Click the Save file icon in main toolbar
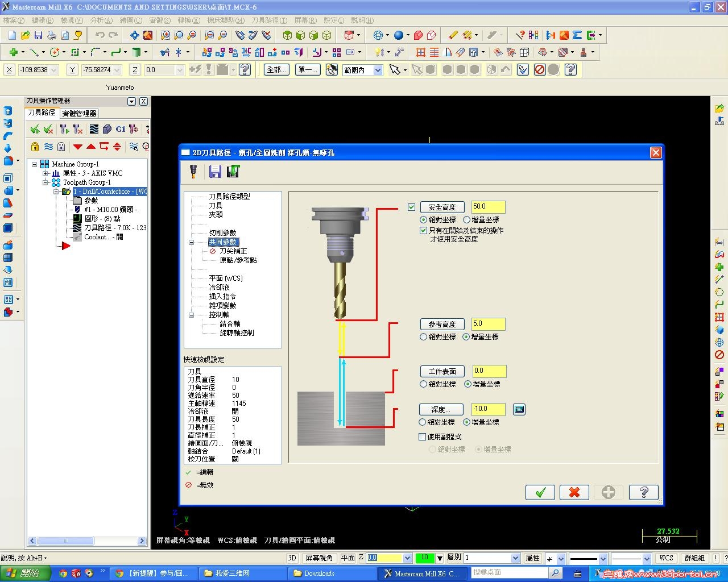 [38, 35]
